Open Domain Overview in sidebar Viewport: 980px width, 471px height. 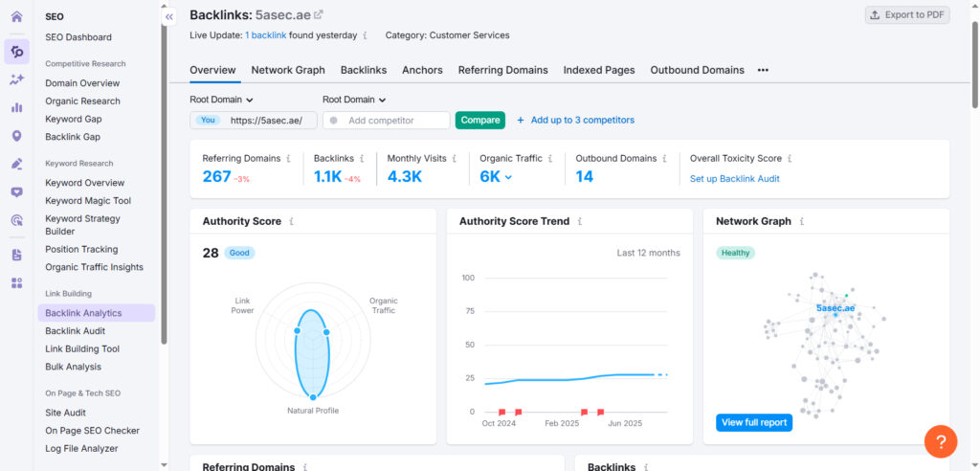point(82,83)
